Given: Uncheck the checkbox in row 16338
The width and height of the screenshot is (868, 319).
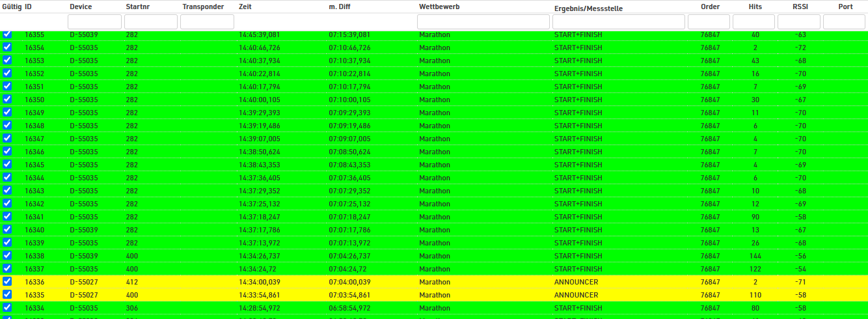Looking at the screenshot, I should [x=7, y=256].
